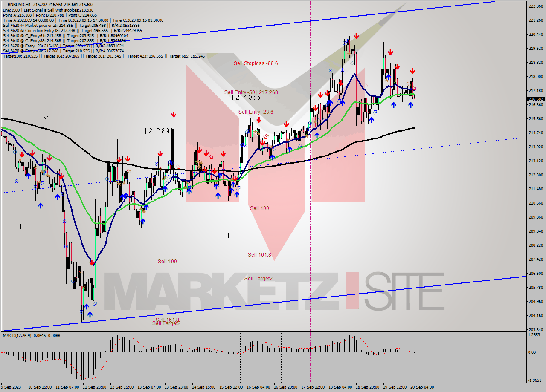Click the 218.000 price level on the axis
The image size is (546, 392).
[535, 77]
